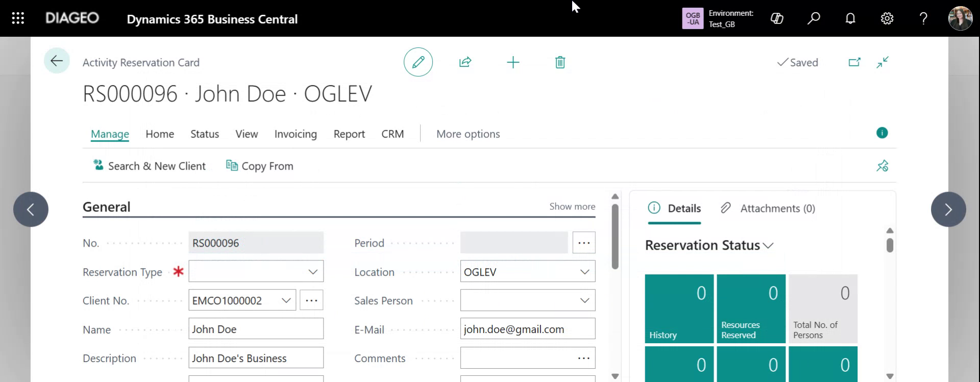Viewport: 980px width, 382px height.
Task: Click the back arrow button
Action: click(x=57, y=61)
